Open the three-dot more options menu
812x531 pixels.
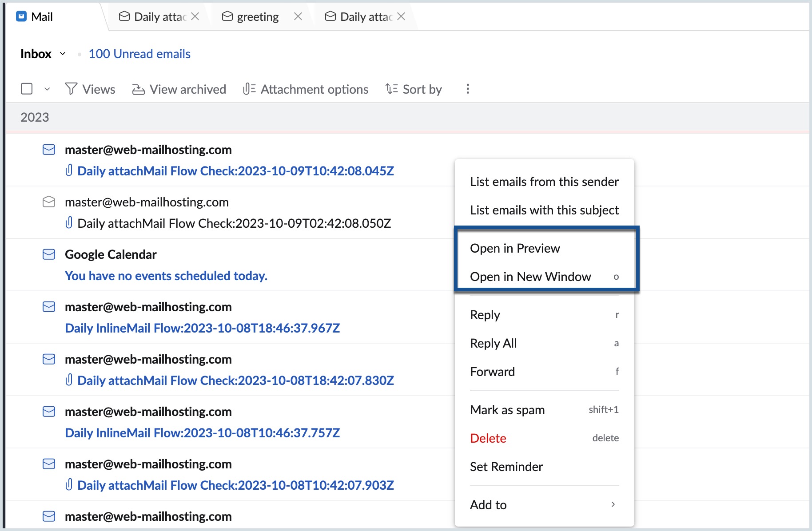pyautogui.click(x=467, y=89)
